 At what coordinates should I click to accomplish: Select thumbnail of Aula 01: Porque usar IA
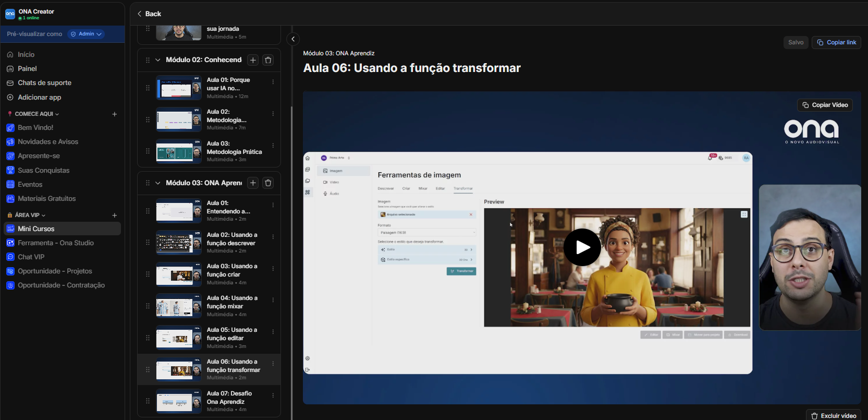coord(179,88)
